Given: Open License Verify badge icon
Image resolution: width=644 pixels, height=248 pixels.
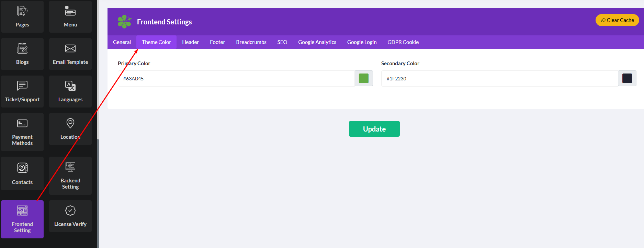Looking at the screenshot, I should pyautogui.click(x=70, y=211).
